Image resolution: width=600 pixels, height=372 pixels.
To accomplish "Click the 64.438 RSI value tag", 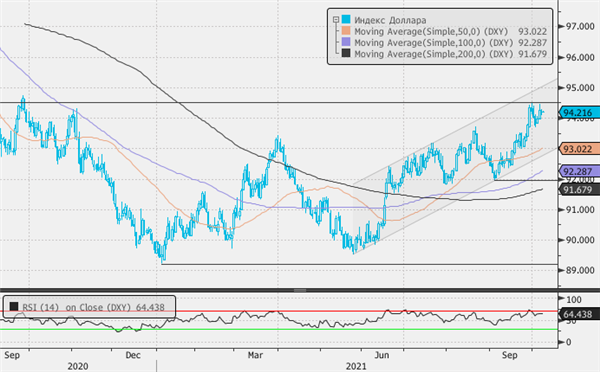I will 579,314.
